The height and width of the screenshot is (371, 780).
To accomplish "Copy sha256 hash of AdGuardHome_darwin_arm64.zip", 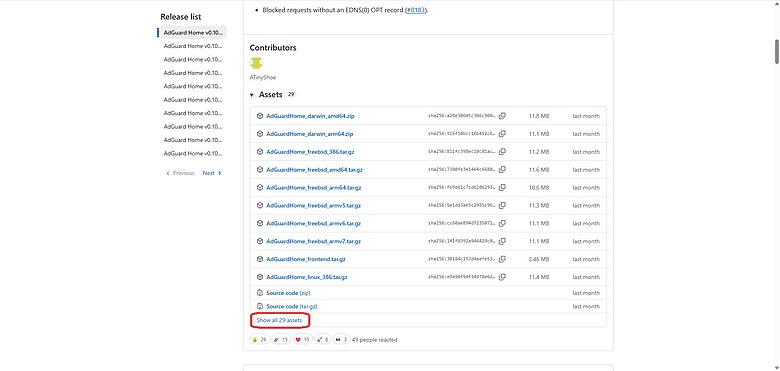I will pos(502,134).
